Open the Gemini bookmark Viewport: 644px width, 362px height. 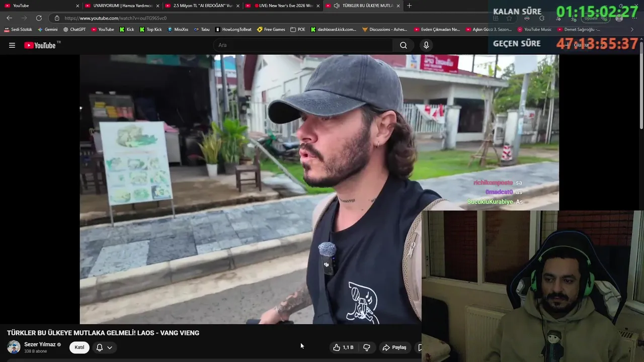[47, 30]
